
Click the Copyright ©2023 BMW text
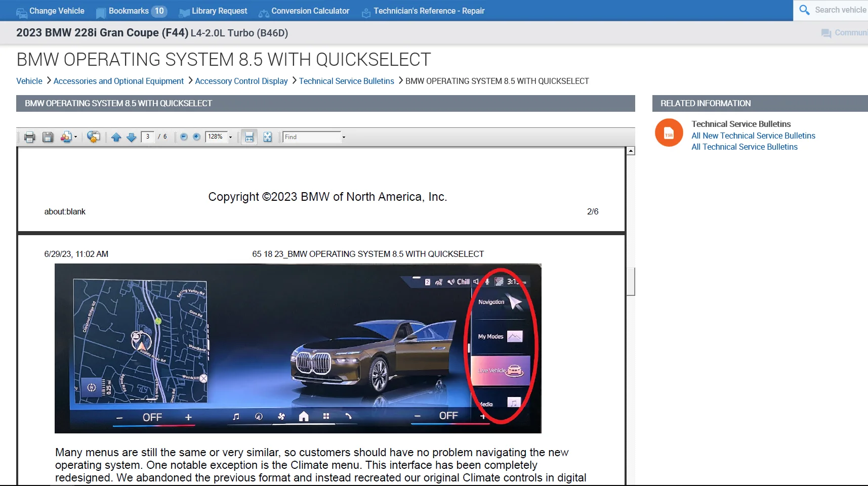pos(327,197)
